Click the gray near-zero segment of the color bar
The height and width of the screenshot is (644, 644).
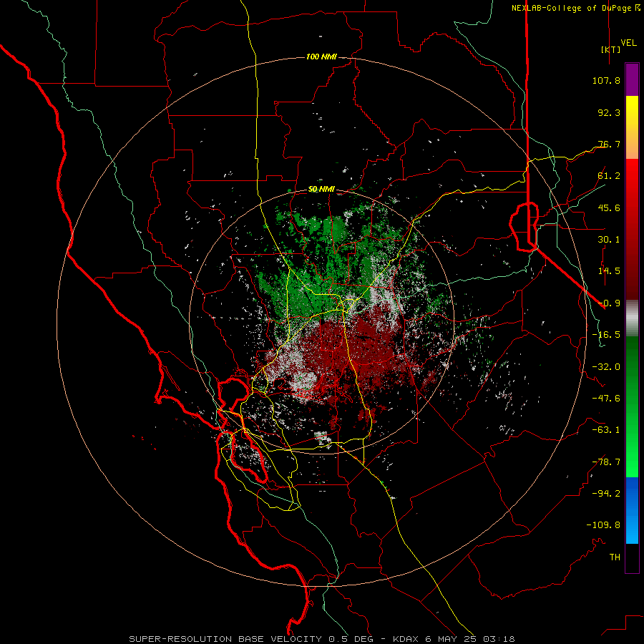[x=632, y=316]
